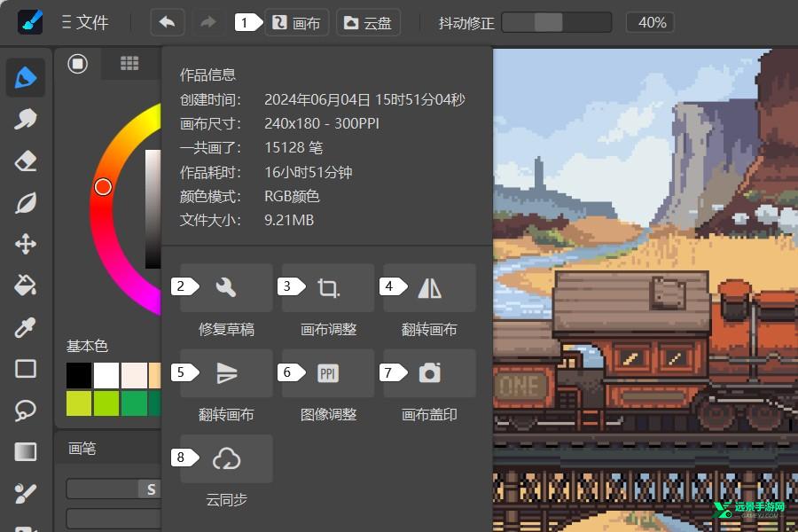The width and height of the screenshot is (798, 532).
Task: Pick the bright green swatch below white
Action: tap(106, 403)
